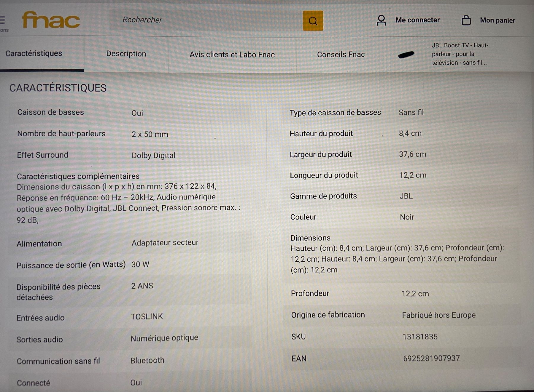Open the Me connecter link
The width and height of the screenshot is (534, 392).
(417, 20)
